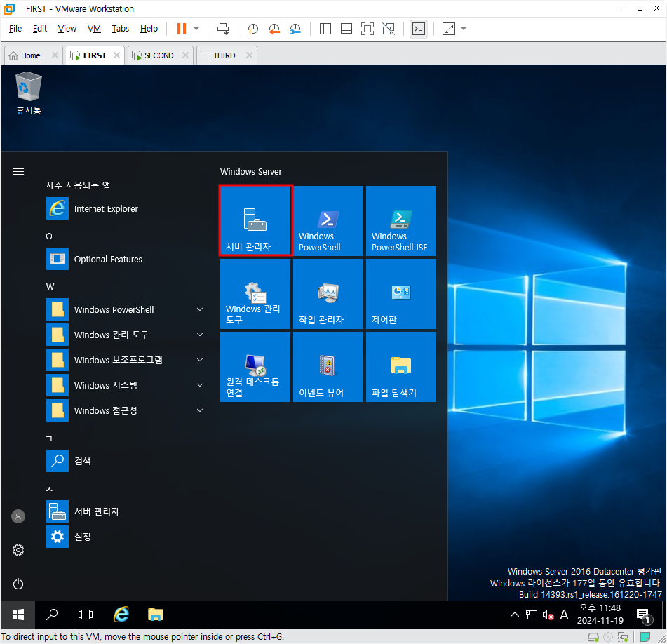Open the Help menu
667x644 pixels.
[149, 29]
